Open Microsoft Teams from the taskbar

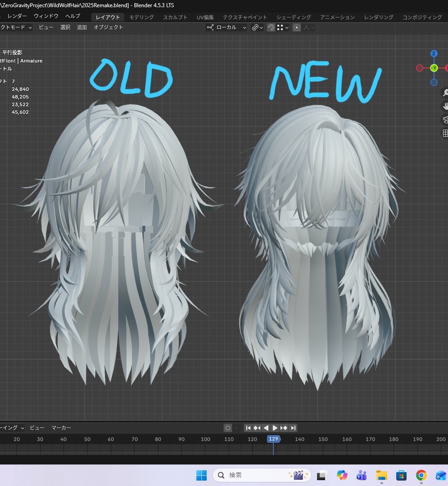click(x=362, y=475)
